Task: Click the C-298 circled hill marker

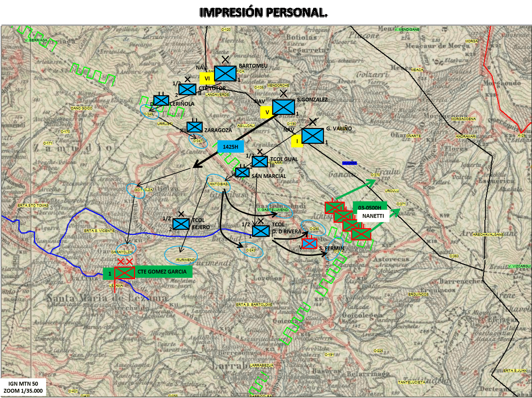Action: coord(313,228)
